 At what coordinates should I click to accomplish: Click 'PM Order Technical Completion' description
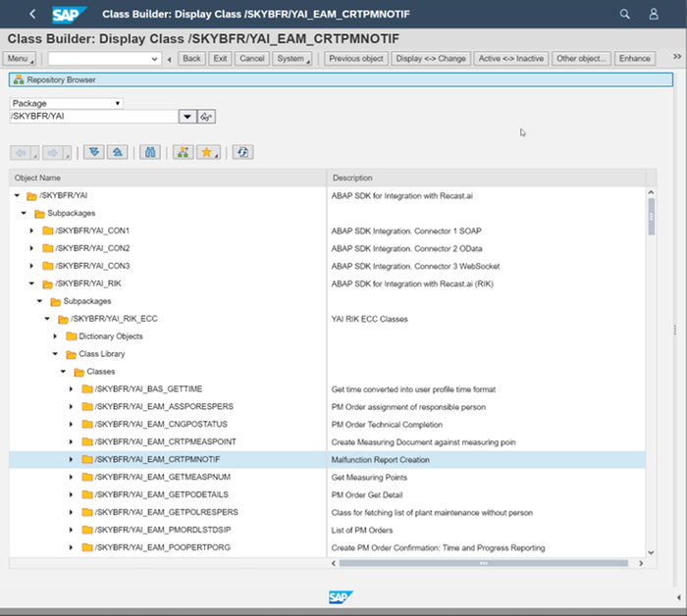tap(387, 425)
